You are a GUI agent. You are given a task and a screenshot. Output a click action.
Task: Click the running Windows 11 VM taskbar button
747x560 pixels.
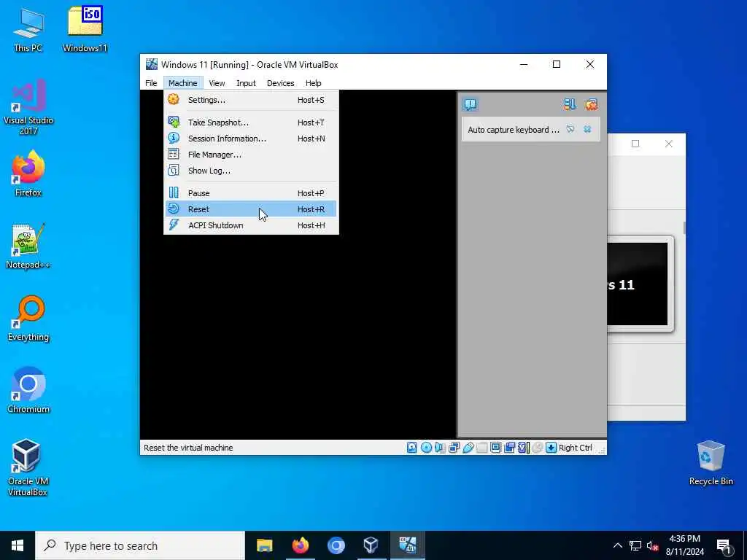pyautogui.click(x=407, y=545)
